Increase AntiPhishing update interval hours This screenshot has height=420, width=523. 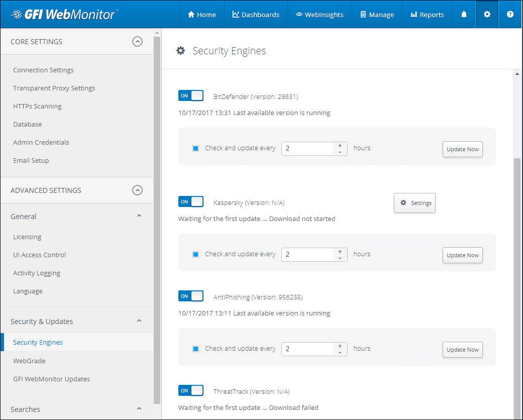[x=340, y=346]
